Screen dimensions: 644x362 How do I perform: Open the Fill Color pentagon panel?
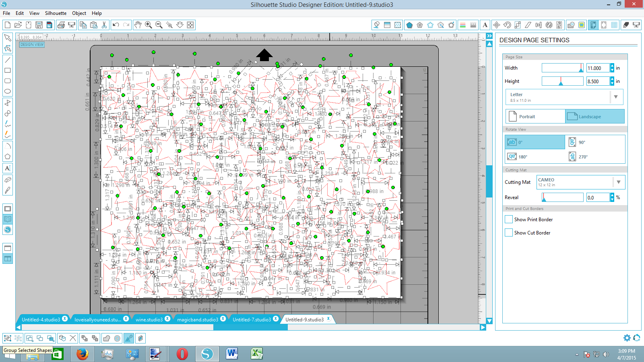[409, 25]
